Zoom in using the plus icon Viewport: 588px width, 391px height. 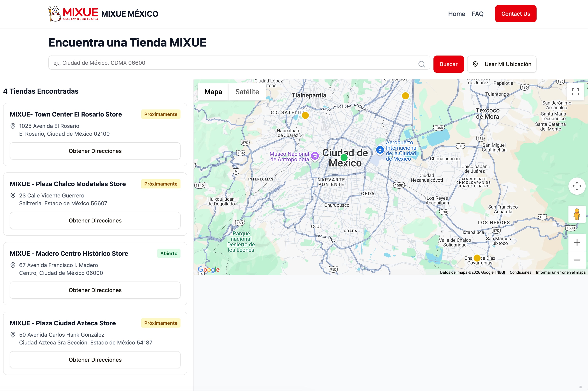click(577, 242)
